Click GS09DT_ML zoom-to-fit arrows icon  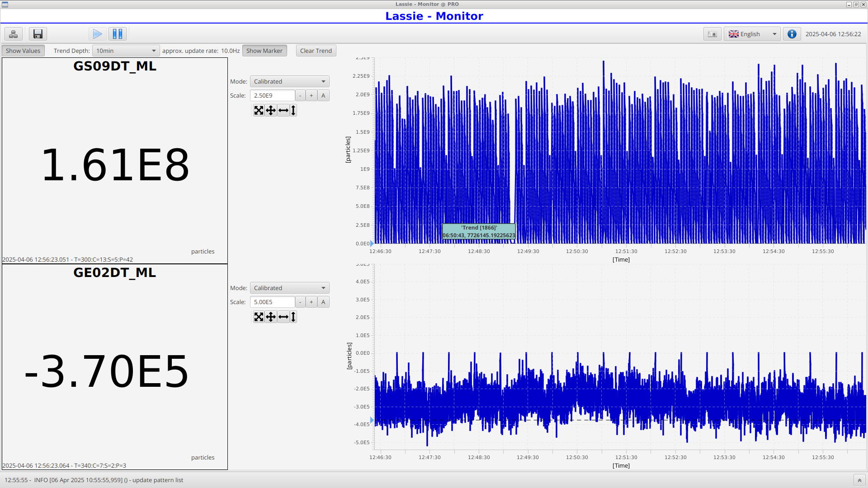coord(259,110)
